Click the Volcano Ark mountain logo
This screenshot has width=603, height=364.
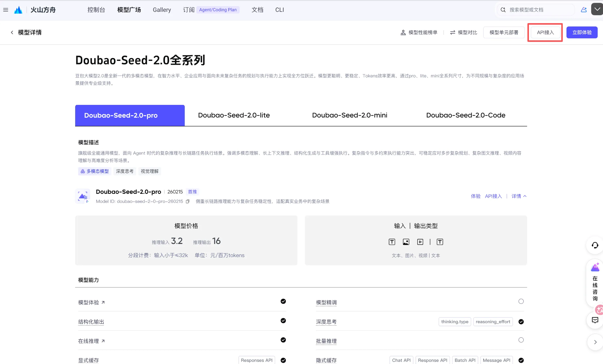pyautogui.click(x=18, y=10)
